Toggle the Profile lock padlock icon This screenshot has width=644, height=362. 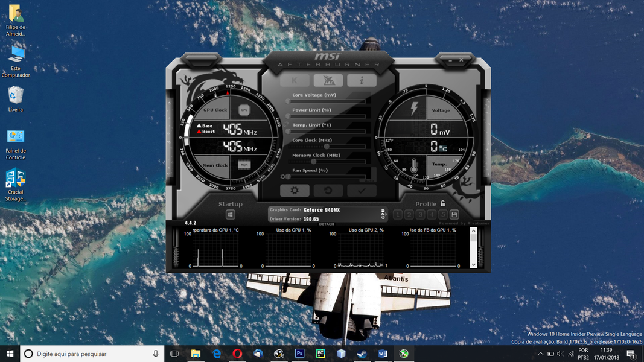(443, 203)
